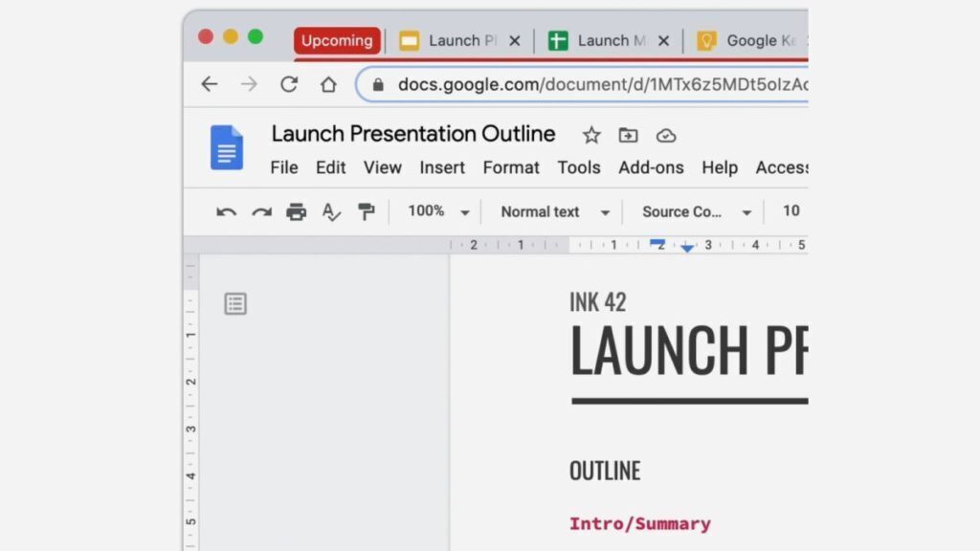The width and height of the screenshot is (980, 551).
Task: Open the move to folder icon
Action: pyautogui.click(x=628, y=135)
